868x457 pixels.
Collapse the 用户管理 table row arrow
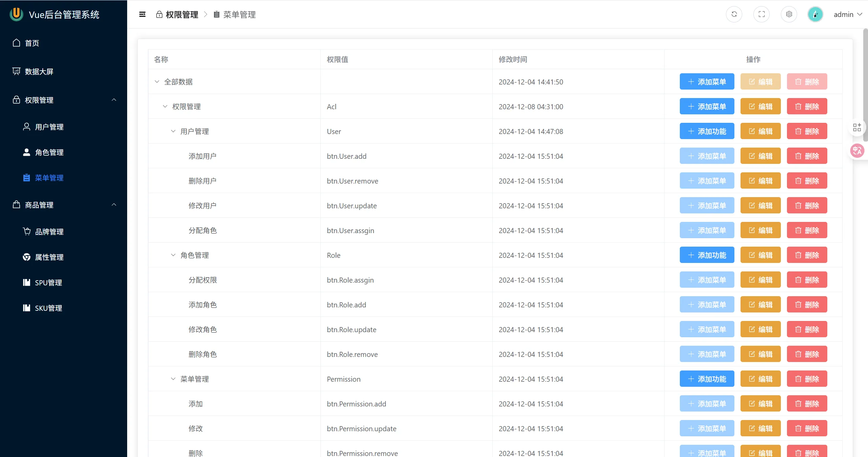point(173,131)
